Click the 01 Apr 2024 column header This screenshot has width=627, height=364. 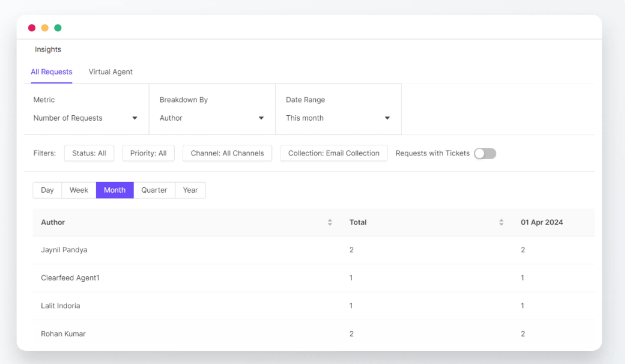(x=542, y=222)
